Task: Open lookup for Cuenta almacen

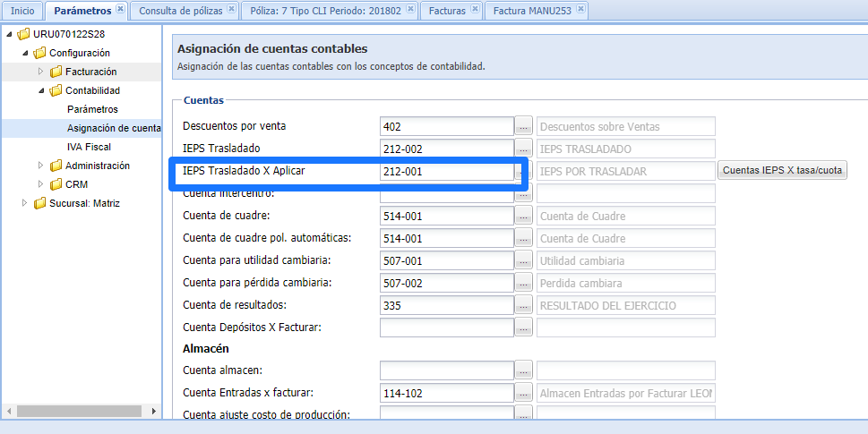Action: pos(525,370)
